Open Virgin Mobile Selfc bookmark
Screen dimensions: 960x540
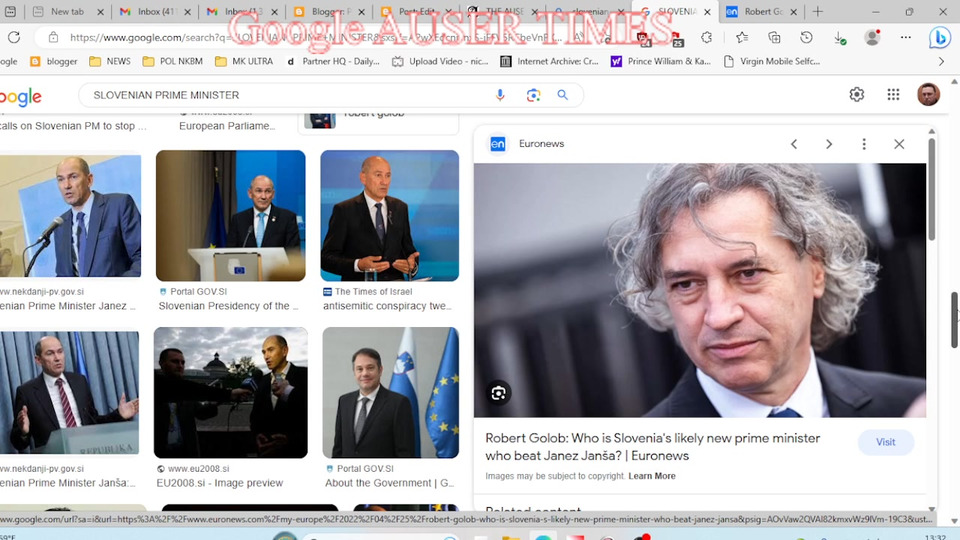click(x=772, y=61)
